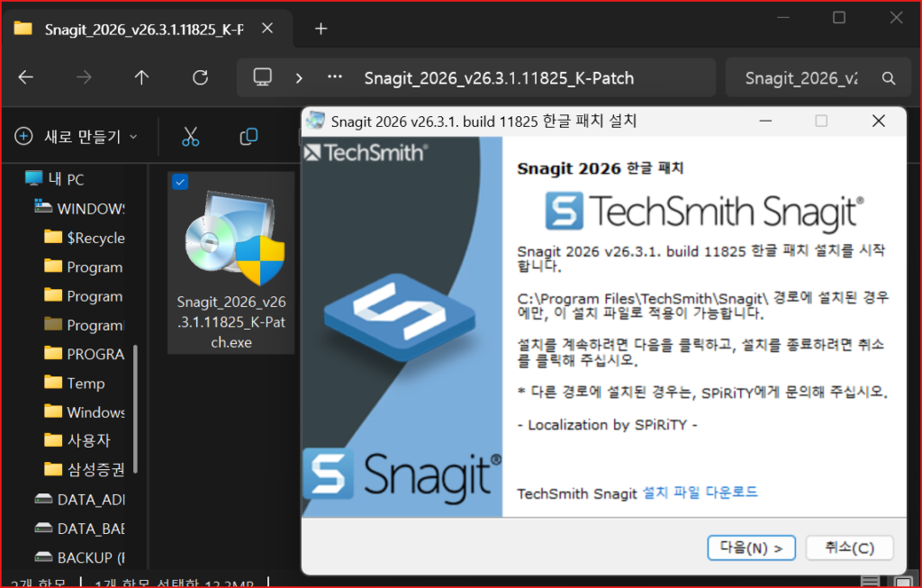922x588 pixels.
Task: Open the 설치 파일 다운로드 link
Action: pyautogui.click(x=700, y=493)
